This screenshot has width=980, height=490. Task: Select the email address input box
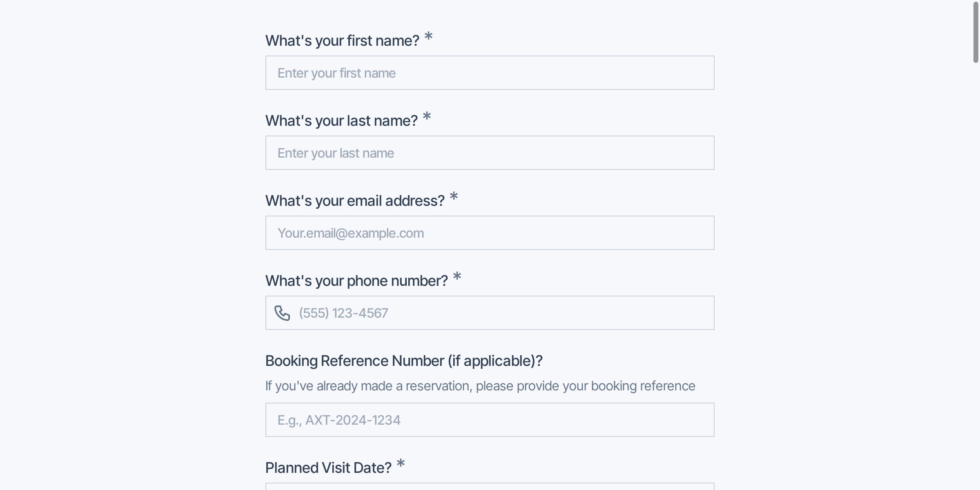click(x=490, y=233)
